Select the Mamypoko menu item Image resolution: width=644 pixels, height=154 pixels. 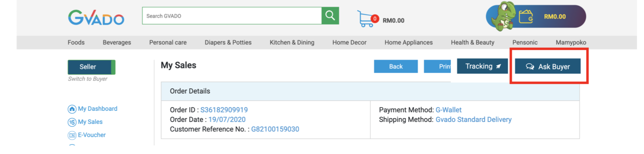click(570, 42)
